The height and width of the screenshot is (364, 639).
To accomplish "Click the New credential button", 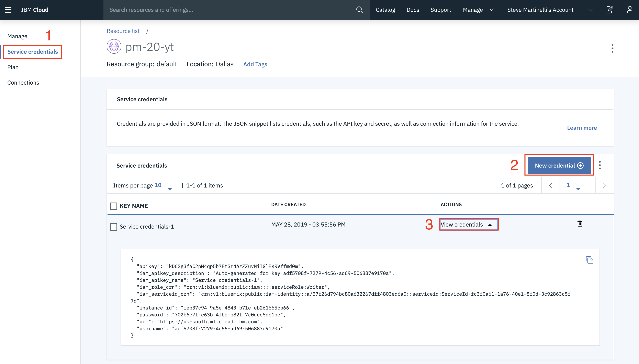I will 559,165.
